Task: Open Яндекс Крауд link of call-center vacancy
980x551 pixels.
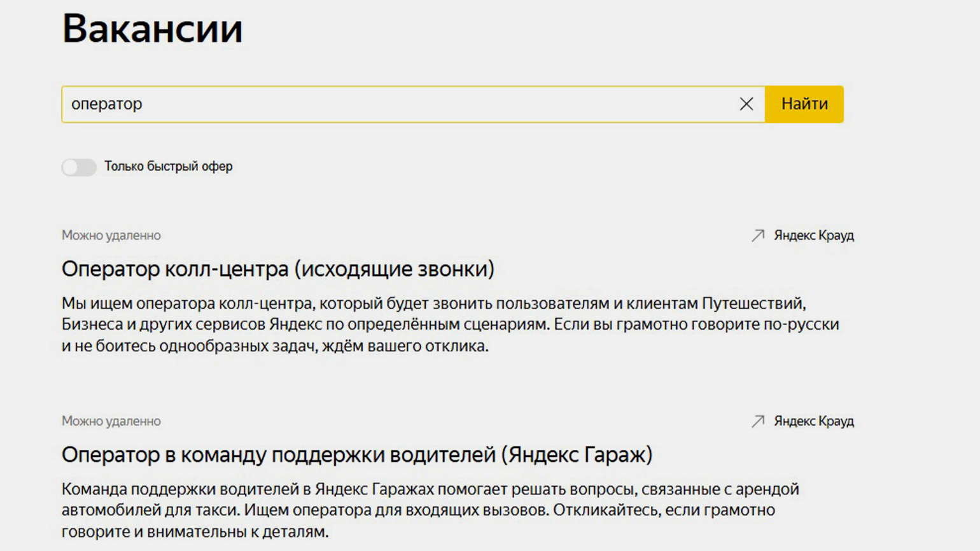Action: [814, 235]
